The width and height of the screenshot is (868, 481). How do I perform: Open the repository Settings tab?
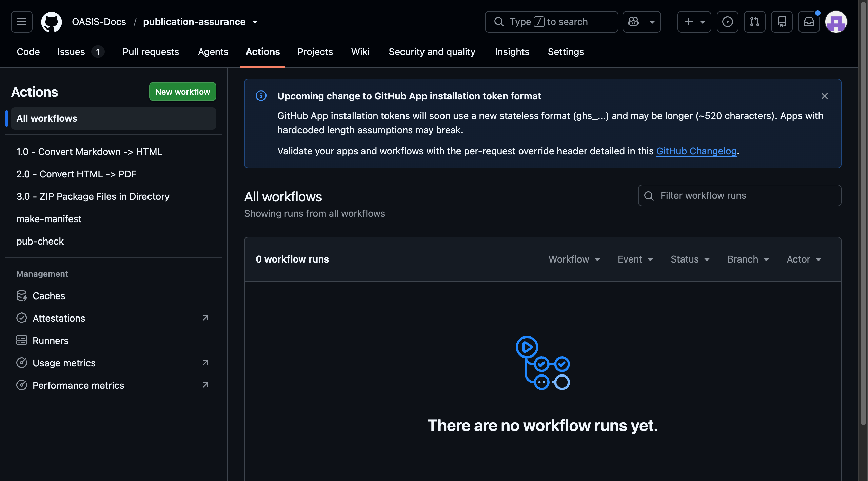tap(566, 52)
